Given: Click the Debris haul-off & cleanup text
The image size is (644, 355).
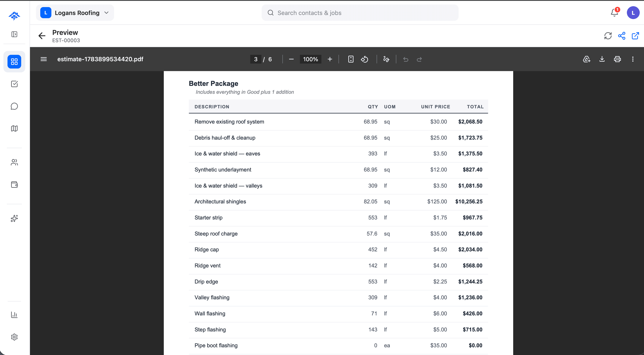Looking at the screenshot, I should tap(225, 138).
